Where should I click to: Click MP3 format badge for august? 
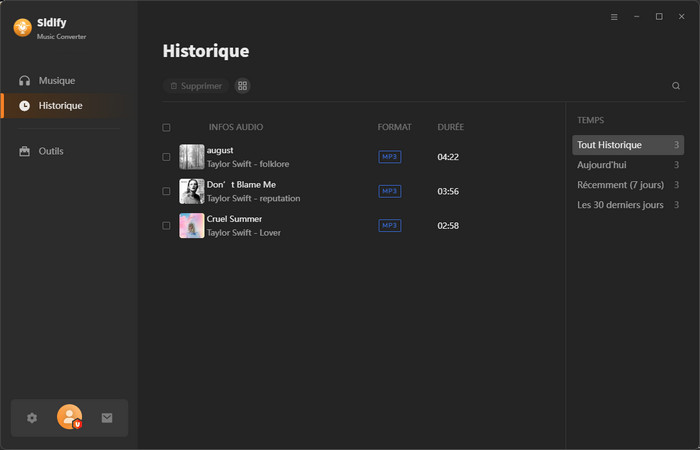[389, 157]
